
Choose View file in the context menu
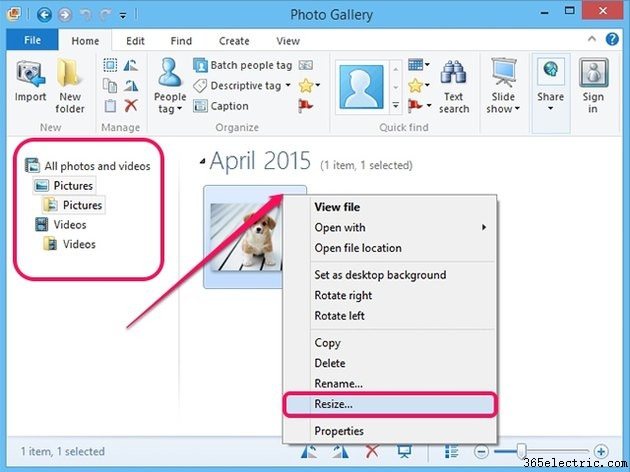[390, 207]
